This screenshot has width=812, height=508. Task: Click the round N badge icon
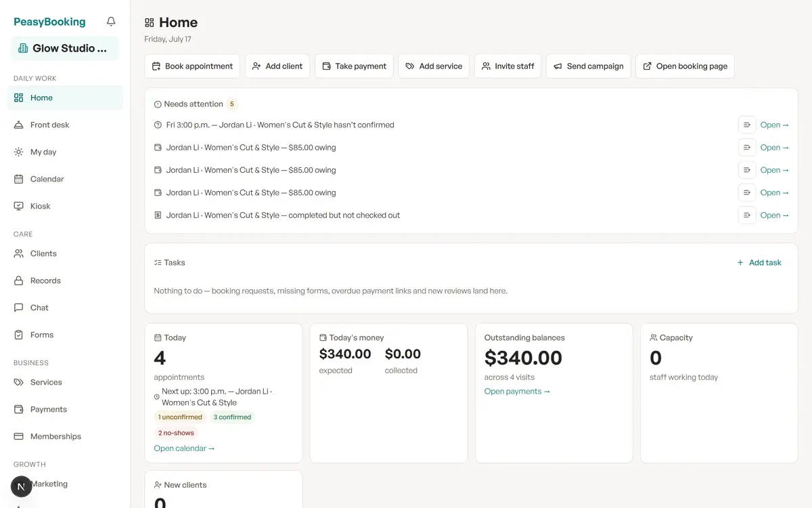click(22, 486)
